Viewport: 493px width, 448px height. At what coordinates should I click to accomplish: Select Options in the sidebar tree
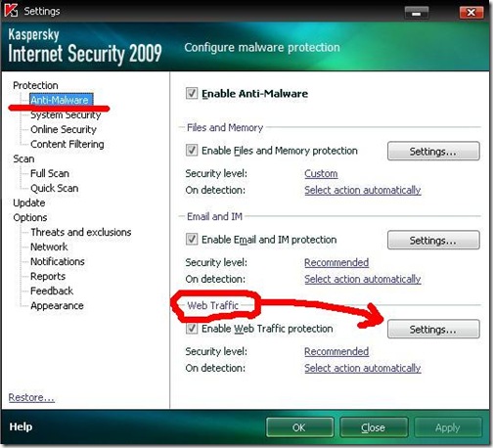point(30,217)
